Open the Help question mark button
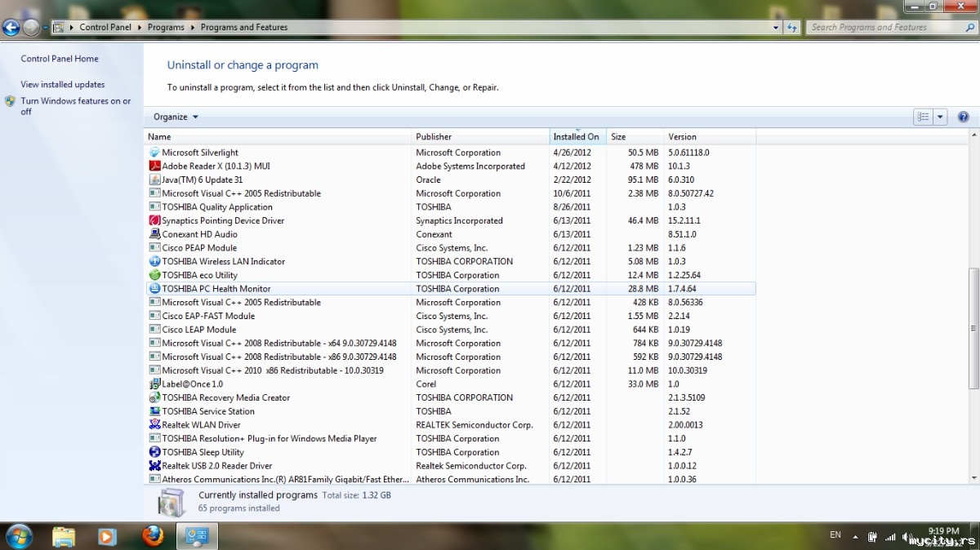Image resolution: width=980 pixels, height=550 pixels. [x=963, y=117]
